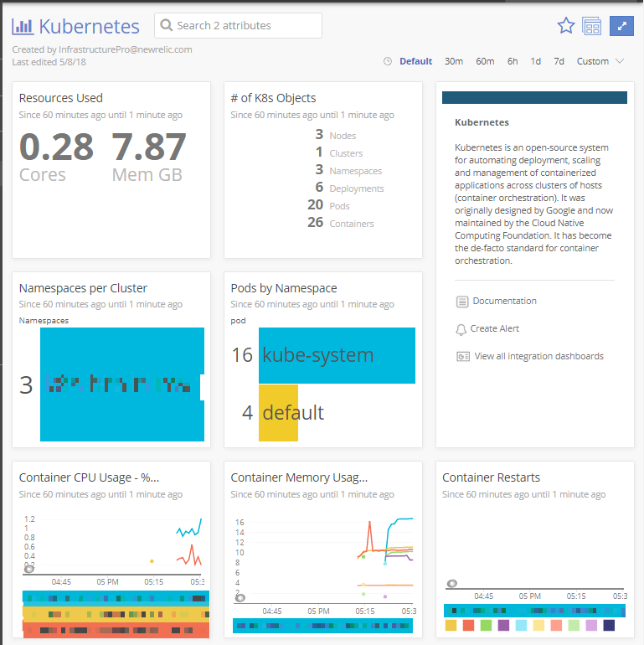Open the Custom time range dropdown

point(600,61)
